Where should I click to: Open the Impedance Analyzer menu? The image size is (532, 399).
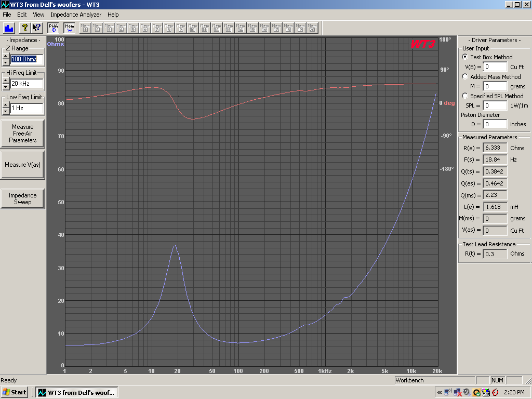[x=76, y=15]
